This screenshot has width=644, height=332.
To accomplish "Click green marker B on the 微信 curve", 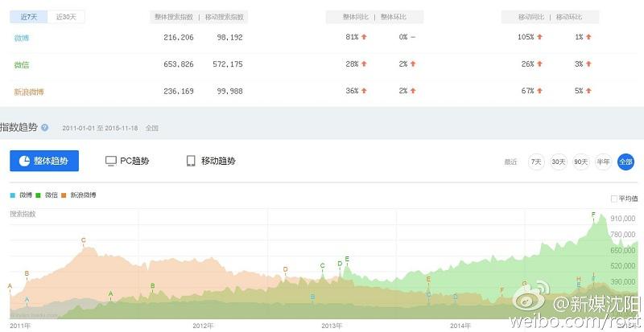I will tap(152, 285).
